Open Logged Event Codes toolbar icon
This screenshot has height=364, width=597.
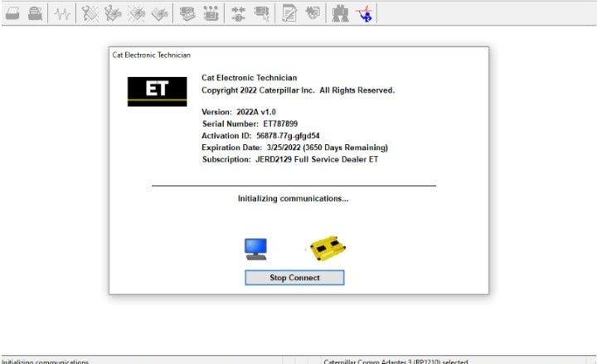click(160, 14)
